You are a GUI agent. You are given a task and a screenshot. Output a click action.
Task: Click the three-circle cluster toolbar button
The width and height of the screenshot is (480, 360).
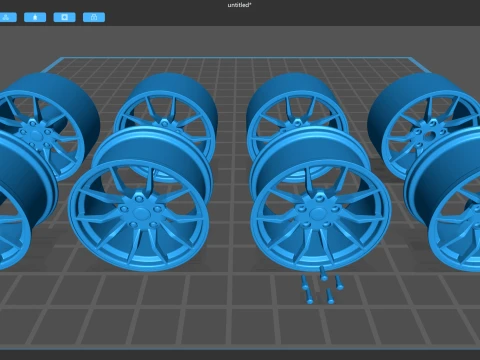7,17
